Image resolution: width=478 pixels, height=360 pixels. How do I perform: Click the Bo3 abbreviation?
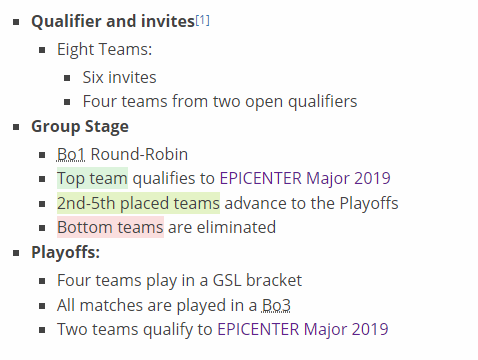[276, 305]
